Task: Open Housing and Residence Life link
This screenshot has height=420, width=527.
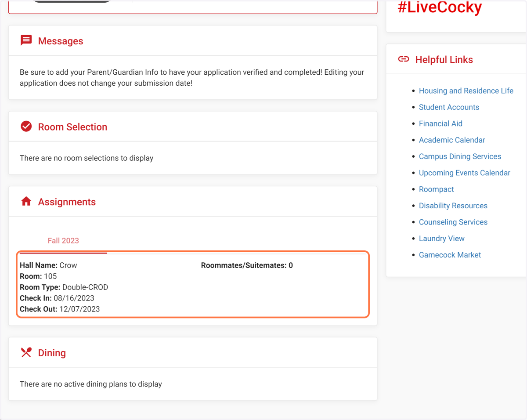Action: point(466,91)
